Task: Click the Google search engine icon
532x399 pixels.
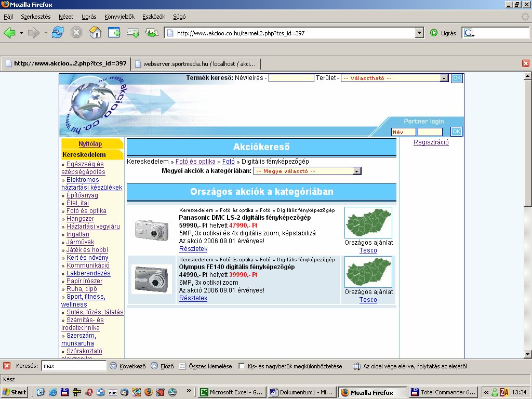Action: point(469,33)
